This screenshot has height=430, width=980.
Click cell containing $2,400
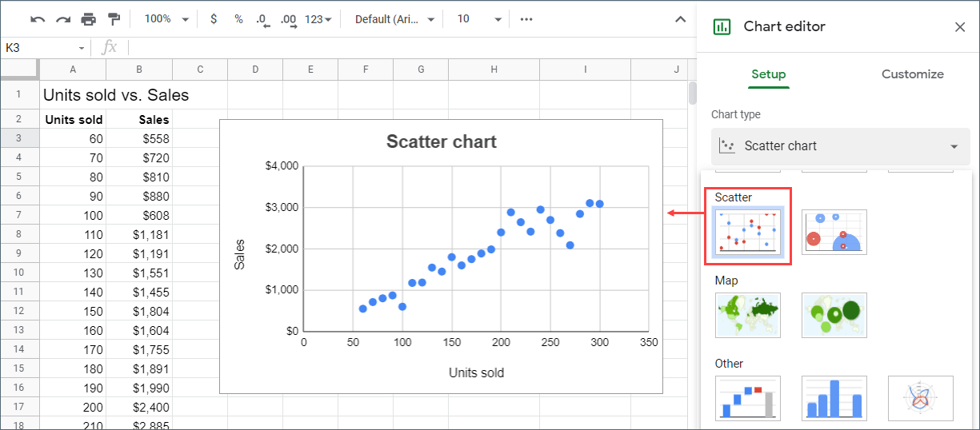point(139,407)
